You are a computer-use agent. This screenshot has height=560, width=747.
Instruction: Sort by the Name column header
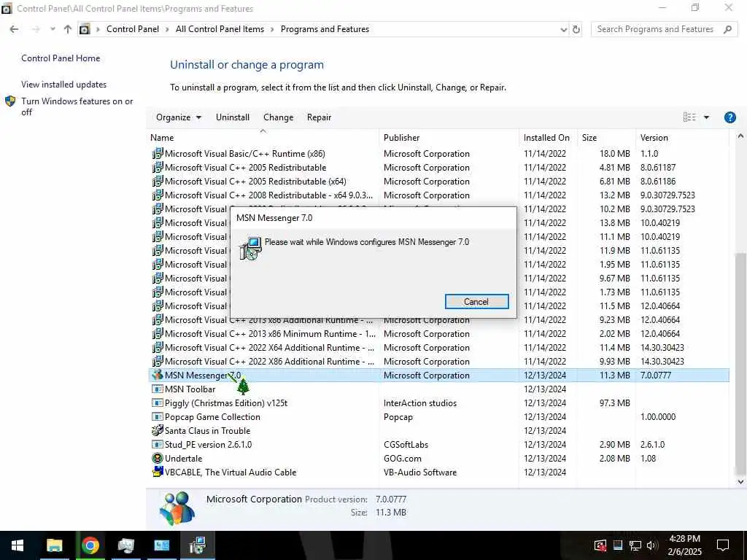[263, 138]
